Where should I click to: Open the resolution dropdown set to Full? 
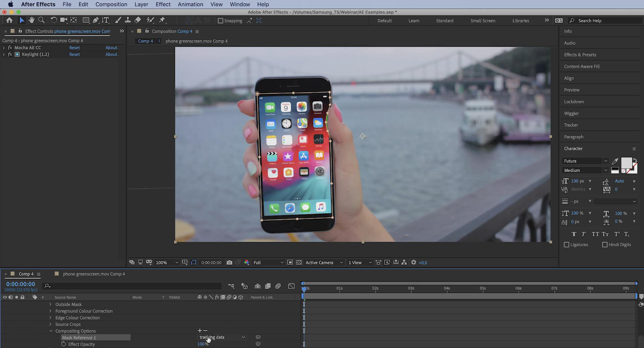[268, 263]
